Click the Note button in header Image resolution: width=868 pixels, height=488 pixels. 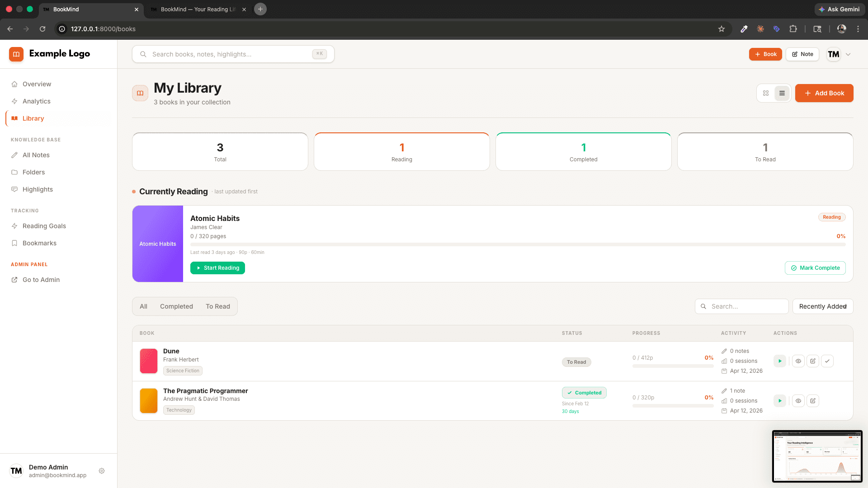(x=802, y=54)
